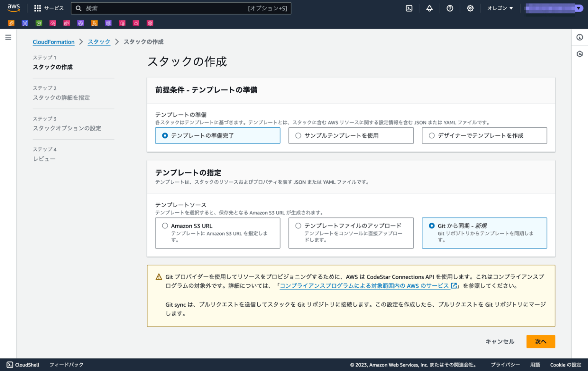This screenshot has height=371, width=588.
Task: Open the help question mark icon
Action: 449,8
